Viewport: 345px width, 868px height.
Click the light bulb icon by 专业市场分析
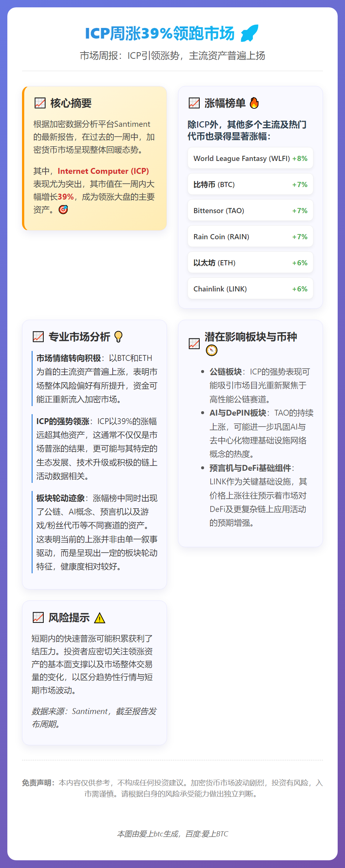(118, 337)
